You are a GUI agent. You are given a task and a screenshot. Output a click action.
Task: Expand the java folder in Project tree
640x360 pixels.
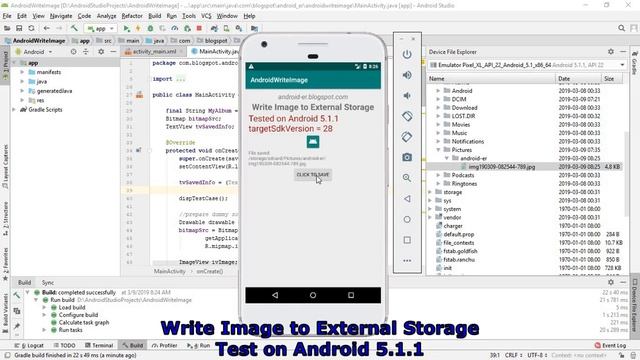(22, 81)
